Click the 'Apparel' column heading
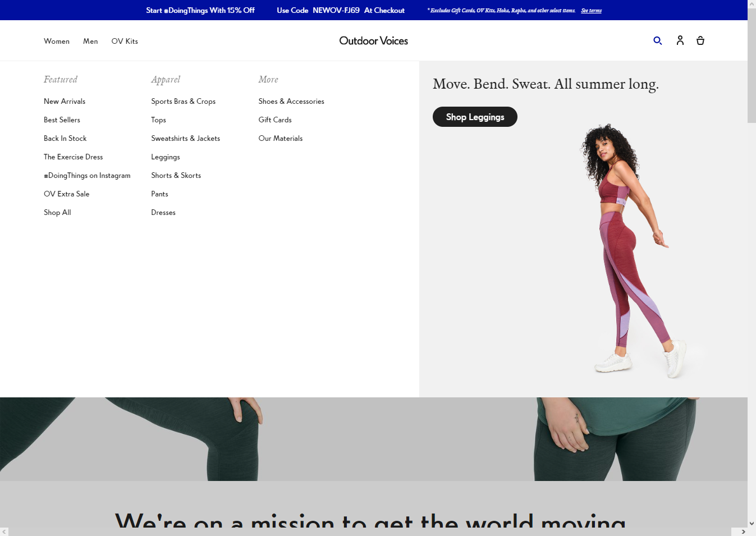The width and height of the screenshot is (756, 536). coord(166,80)
